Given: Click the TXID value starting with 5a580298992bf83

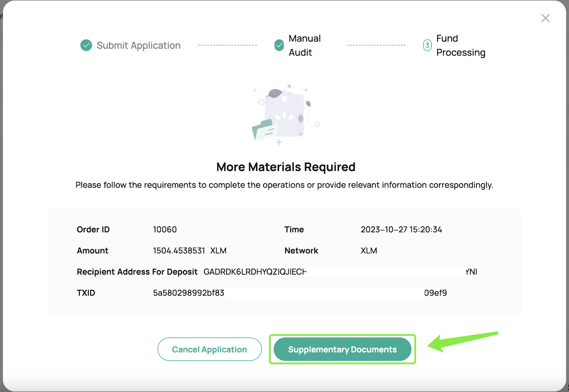Looking at the screenshot, I should pyautogui.click(x=188, y=293).
